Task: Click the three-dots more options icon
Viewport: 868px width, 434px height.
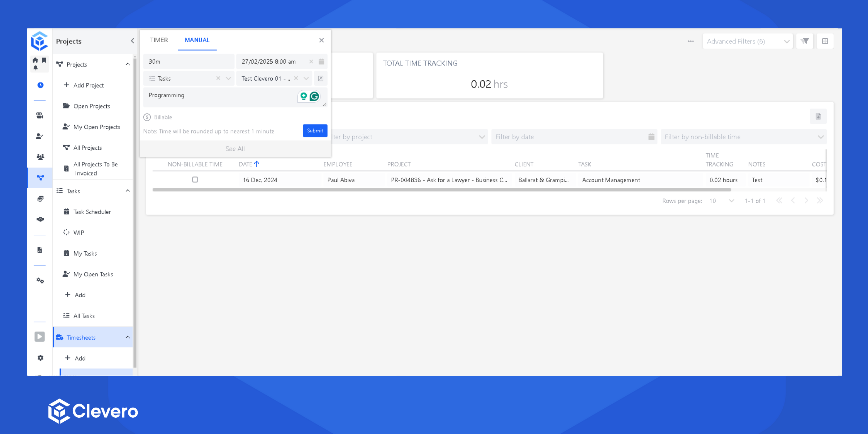Action: [691, 41]
